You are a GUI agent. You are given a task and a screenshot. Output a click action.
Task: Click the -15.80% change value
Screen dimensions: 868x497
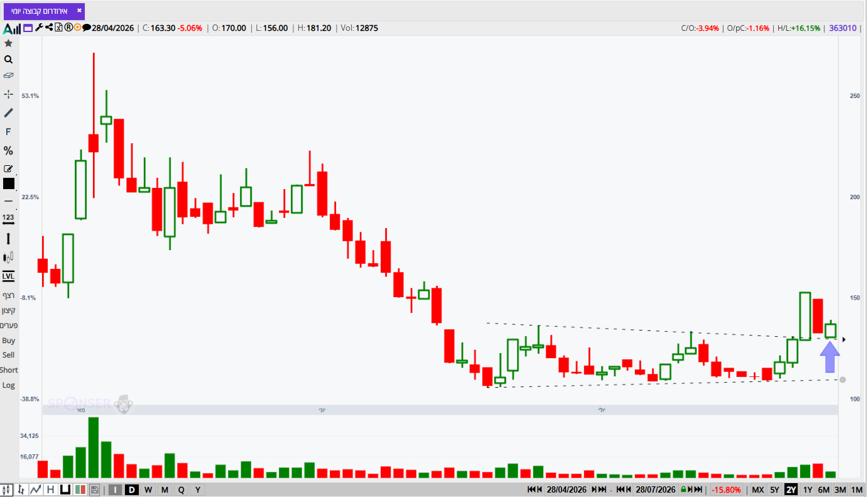[x=727, y=489]
